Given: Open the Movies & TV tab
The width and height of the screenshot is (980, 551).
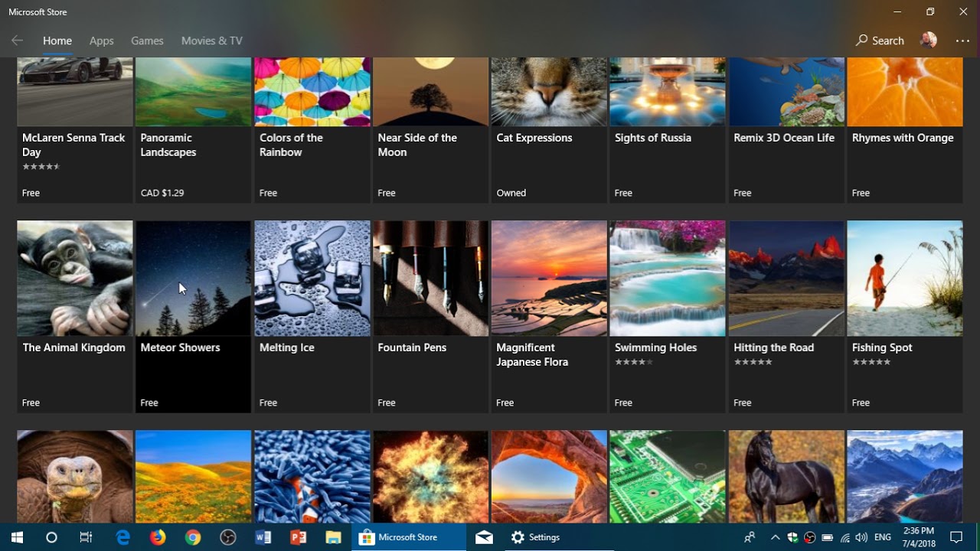Looking at the screenshot, I should coord(212,41).
